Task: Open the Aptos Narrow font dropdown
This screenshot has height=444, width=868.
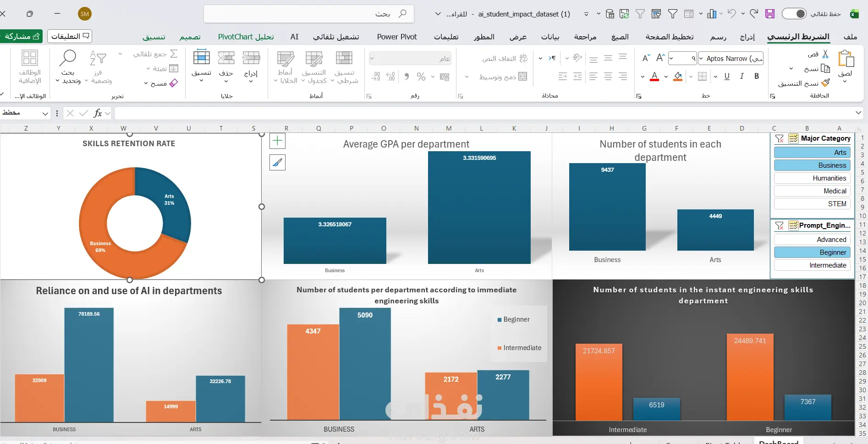Action: (701, 58)
